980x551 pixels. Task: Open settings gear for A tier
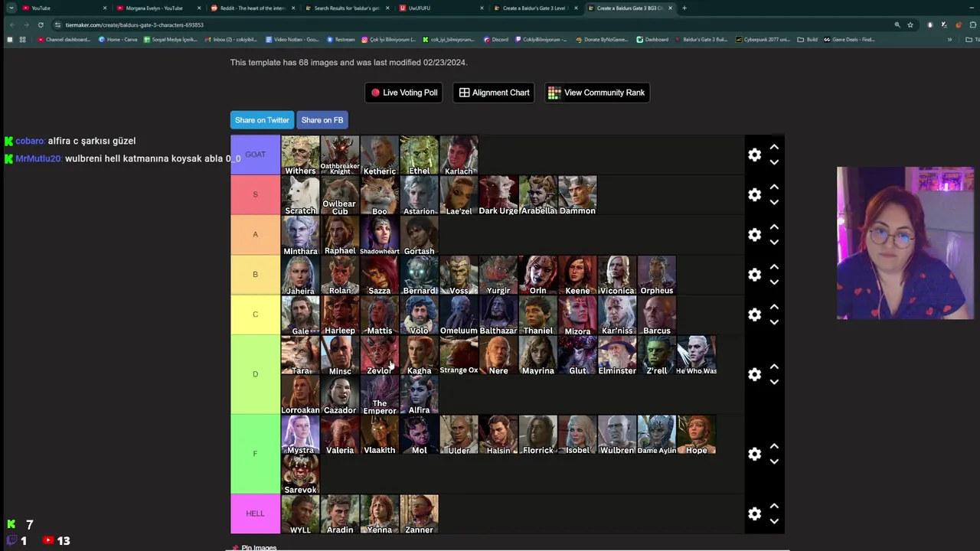754,234
